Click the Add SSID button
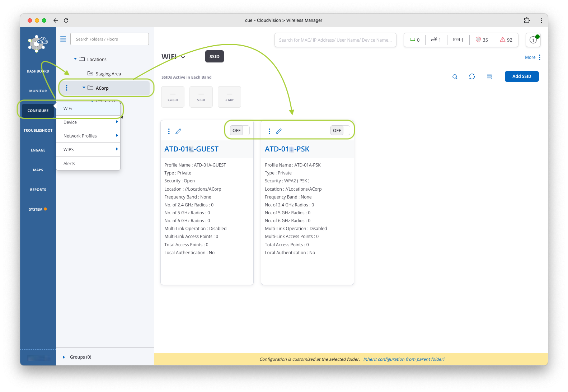 [521, 76]
